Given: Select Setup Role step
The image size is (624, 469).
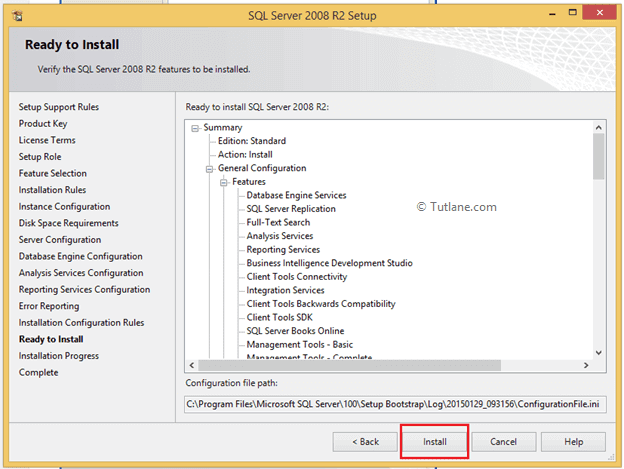Looking at the screenshot, I should pos(40,157).
